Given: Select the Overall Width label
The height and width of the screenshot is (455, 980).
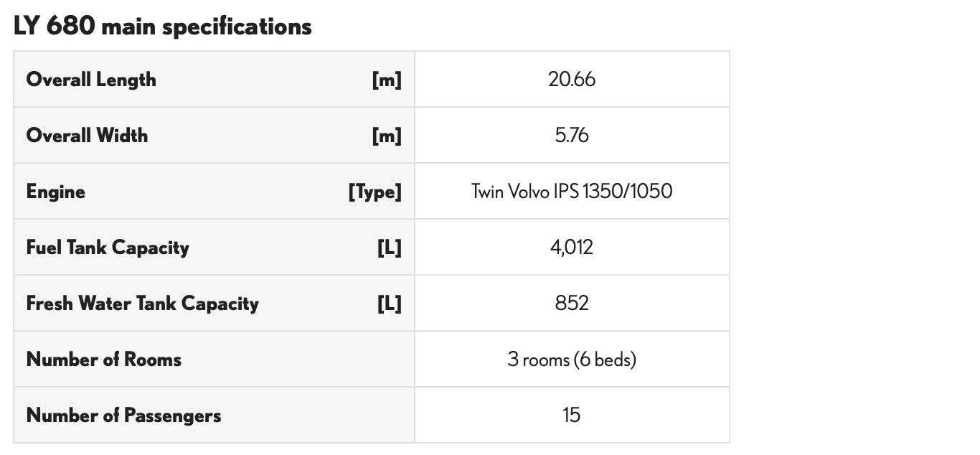Looking at the screenshot, I should click(x=87, y=135).
